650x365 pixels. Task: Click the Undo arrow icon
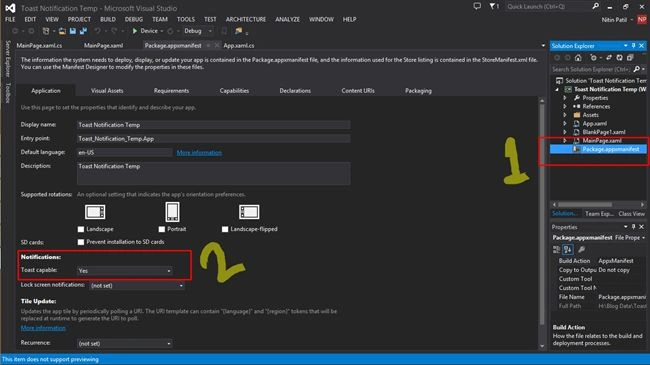click(97, 31)
